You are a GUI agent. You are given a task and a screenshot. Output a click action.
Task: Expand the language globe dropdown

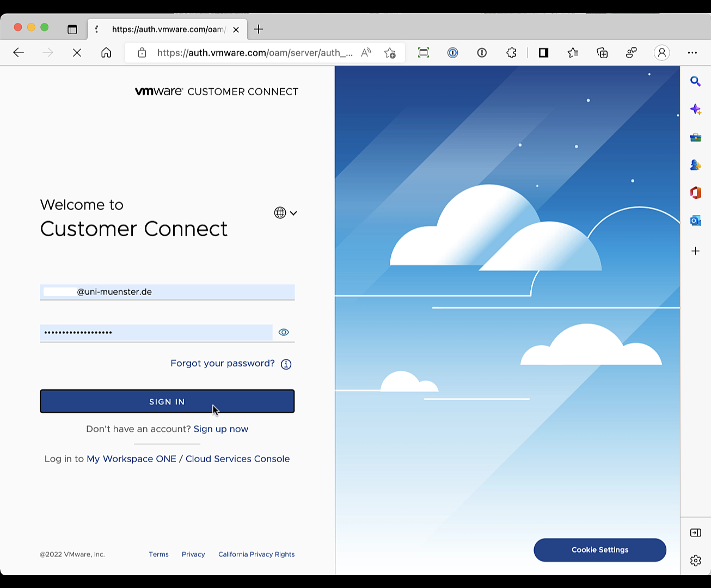285,213
